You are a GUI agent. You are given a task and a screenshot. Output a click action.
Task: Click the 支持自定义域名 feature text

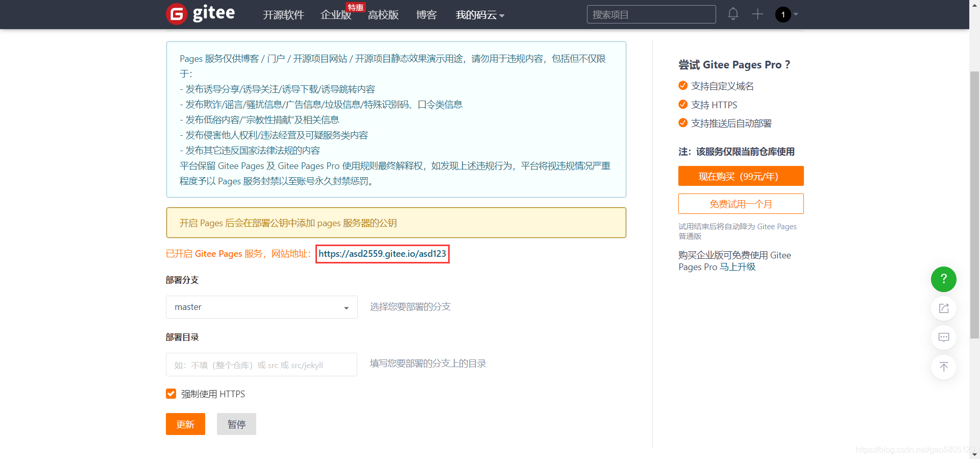pyautogui.click(x=722, y=86)
